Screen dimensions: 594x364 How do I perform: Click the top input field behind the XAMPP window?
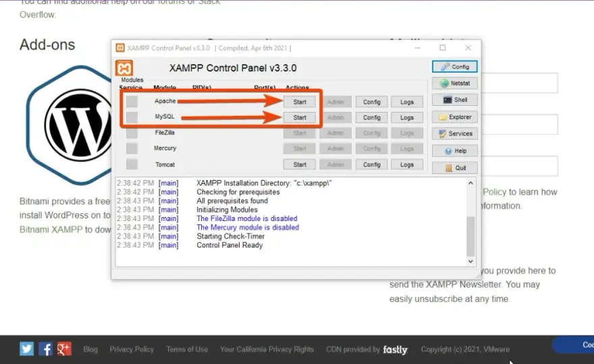tap(519, 83)
